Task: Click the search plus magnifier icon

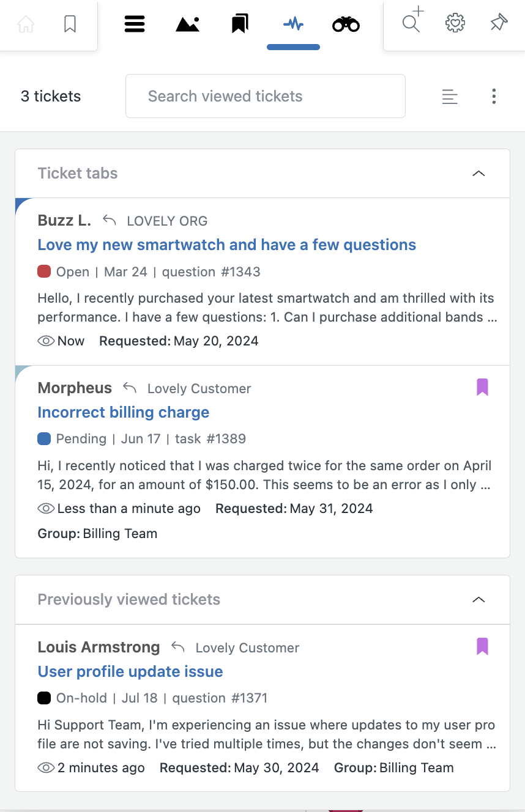Action: (412, 20)
